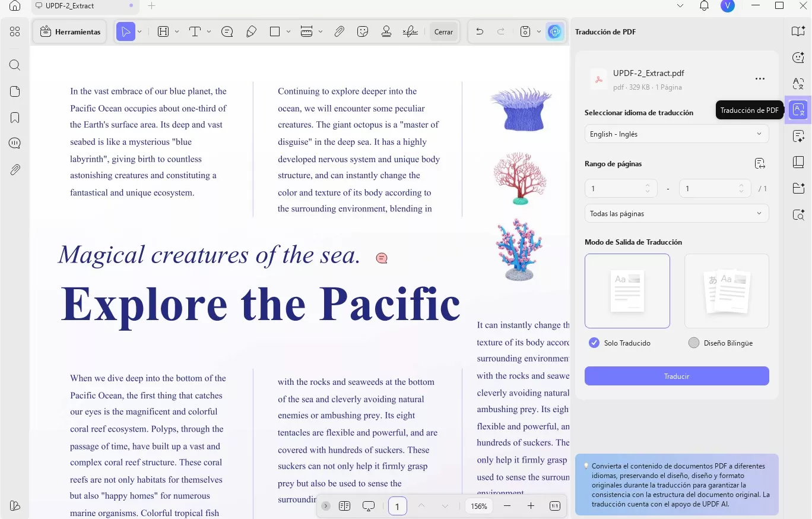The image size is (812, 519).
Task: Click the zoom level 156% field
Action: tap(479, 506)
